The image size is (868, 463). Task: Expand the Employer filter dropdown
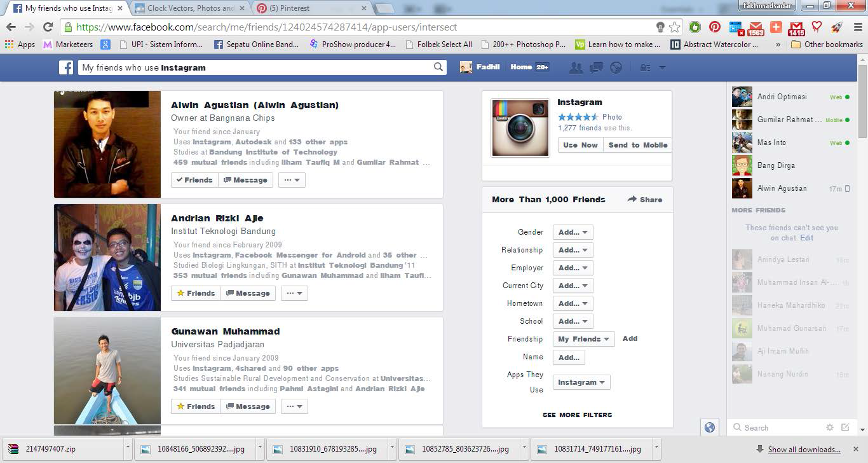tap(573, 268)
